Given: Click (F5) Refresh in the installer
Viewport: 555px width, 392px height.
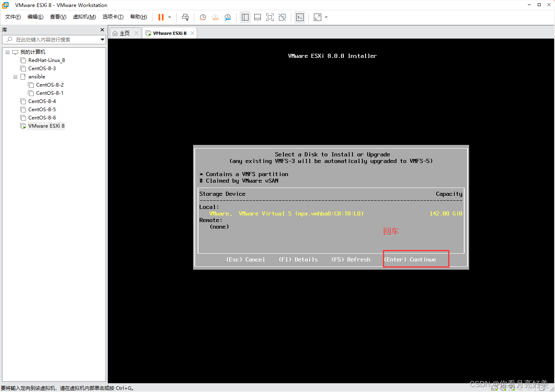Looking at the screenshot, I should pyautogui.click(x=351, y=259).
